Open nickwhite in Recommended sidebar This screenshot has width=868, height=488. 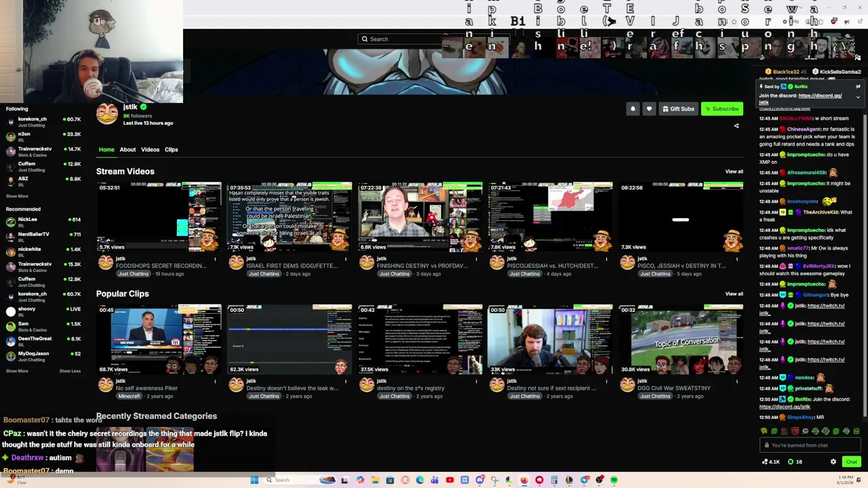tap(43, 252)
